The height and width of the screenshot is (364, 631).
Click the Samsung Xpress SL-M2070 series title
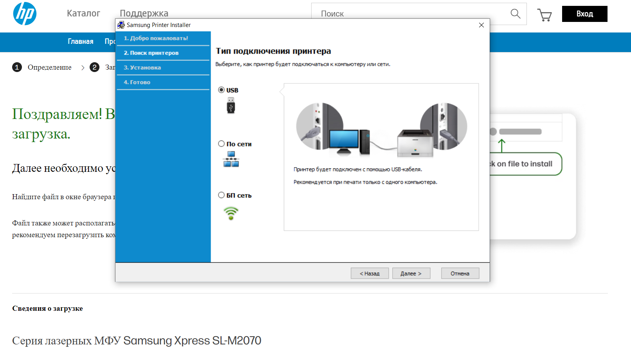137,341
